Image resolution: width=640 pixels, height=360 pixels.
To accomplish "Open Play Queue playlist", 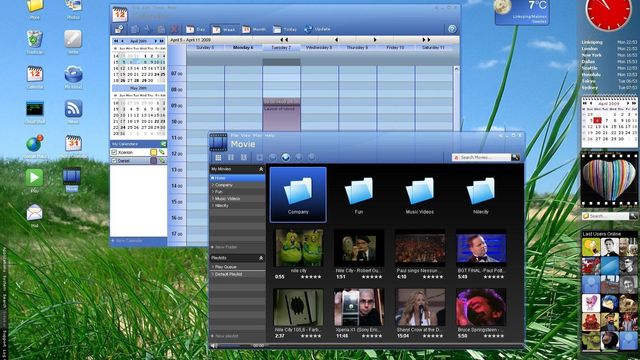I will pos(237,267).
